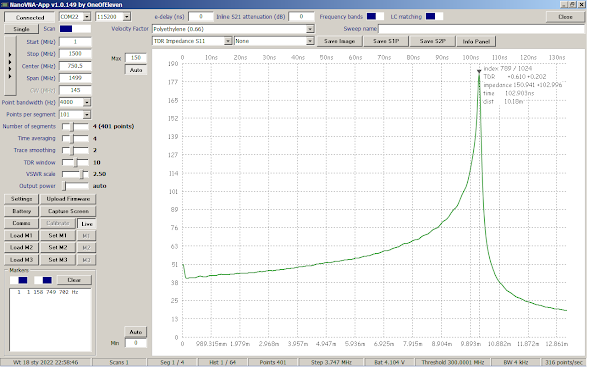Image resolution: width=589 pixels, height=369 pixels.
Task: Click the Span (MHz) input field
Action: click(75, 78)
